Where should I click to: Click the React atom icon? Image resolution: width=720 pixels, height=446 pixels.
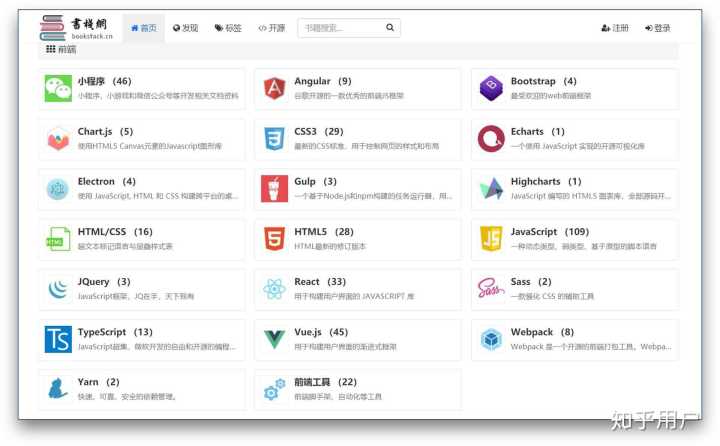pyautogui.click(x=275, y=289)
